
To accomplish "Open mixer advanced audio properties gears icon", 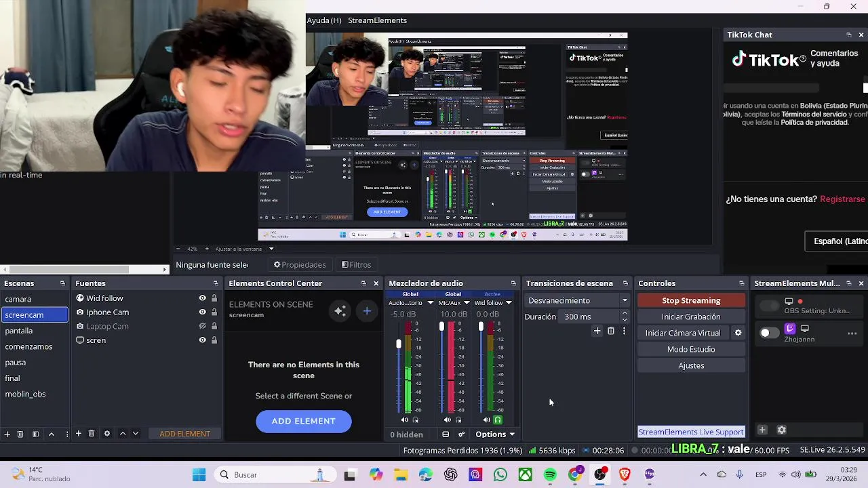I will tap(461, 434).
